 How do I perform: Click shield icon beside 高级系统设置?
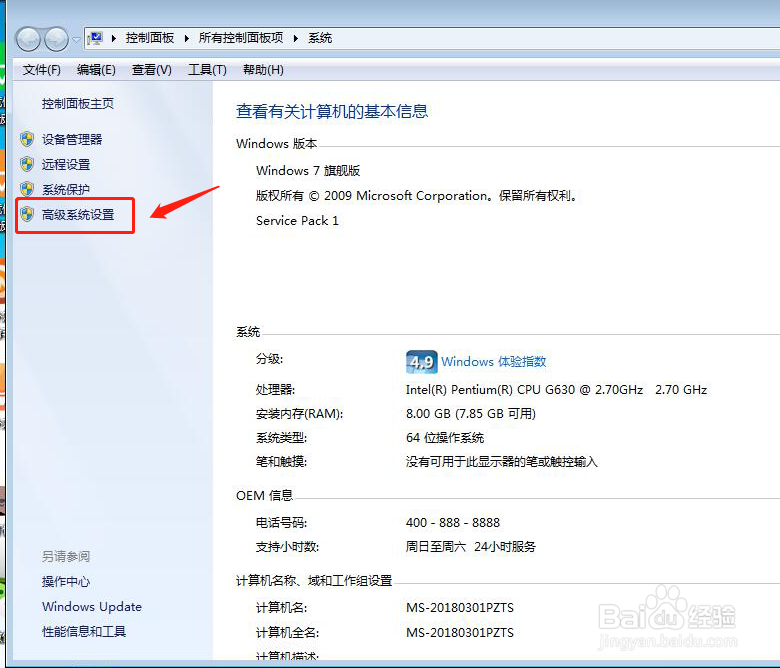pos(27,214)
